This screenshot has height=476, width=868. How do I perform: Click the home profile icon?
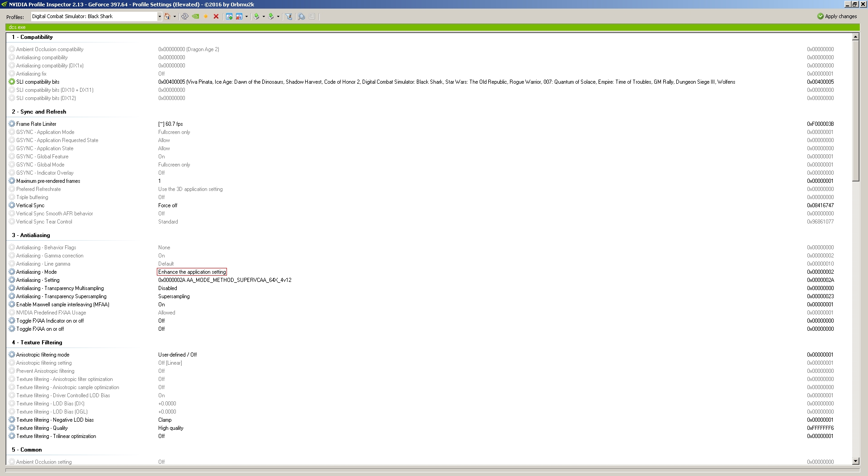[x=167, y=16]
